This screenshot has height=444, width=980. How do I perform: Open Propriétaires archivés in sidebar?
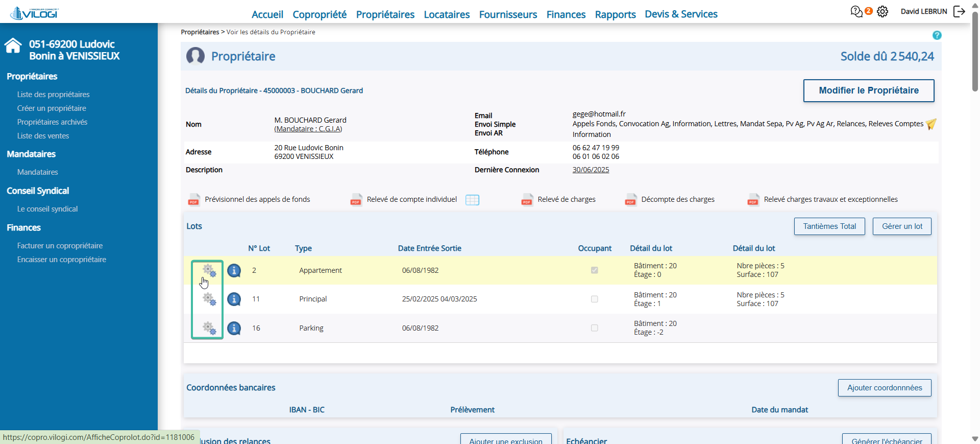point(52,122)
